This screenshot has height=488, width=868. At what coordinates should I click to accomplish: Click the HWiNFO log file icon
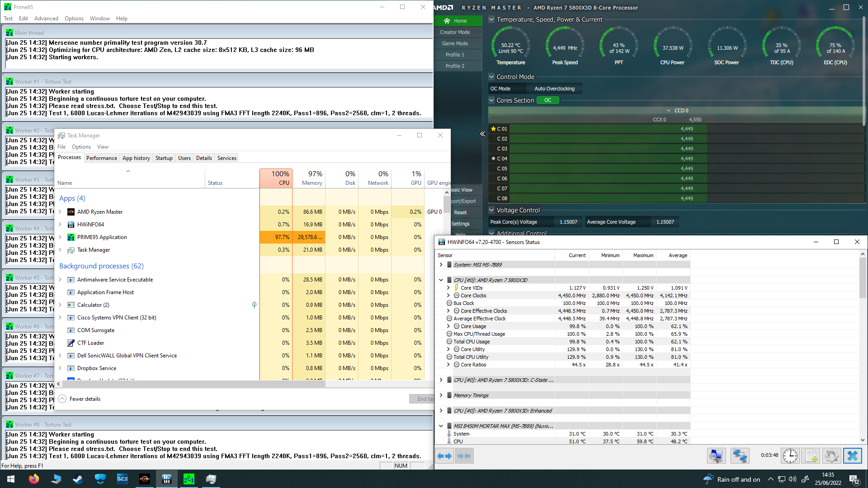(x=811, y=456)
